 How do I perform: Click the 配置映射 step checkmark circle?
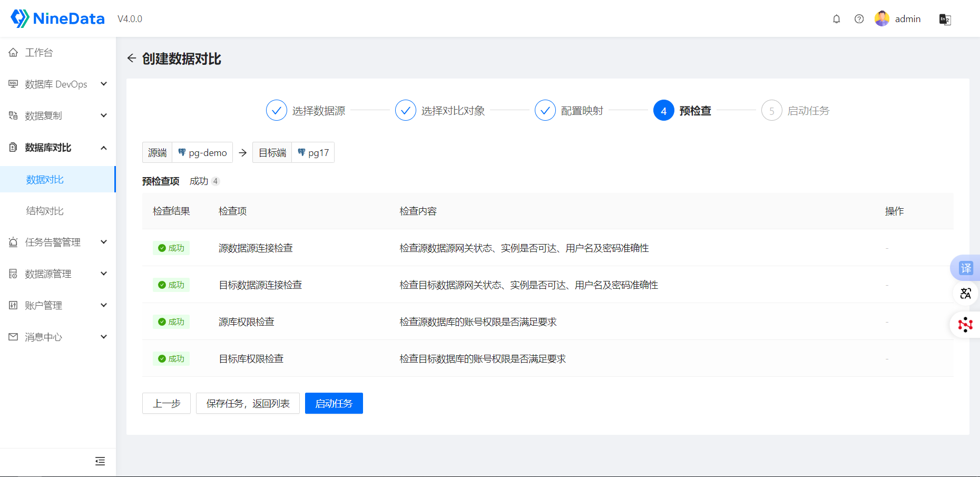[x=545, y=110]
